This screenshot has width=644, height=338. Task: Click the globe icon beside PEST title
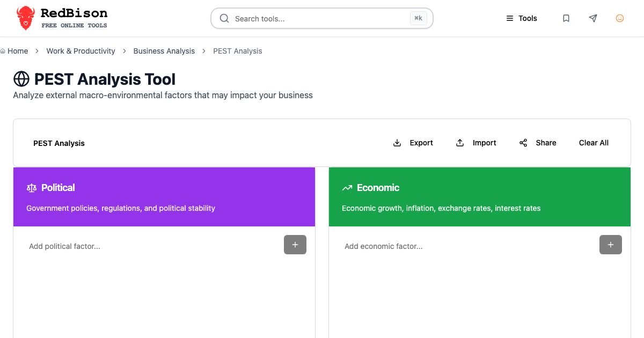pos(21,79)
